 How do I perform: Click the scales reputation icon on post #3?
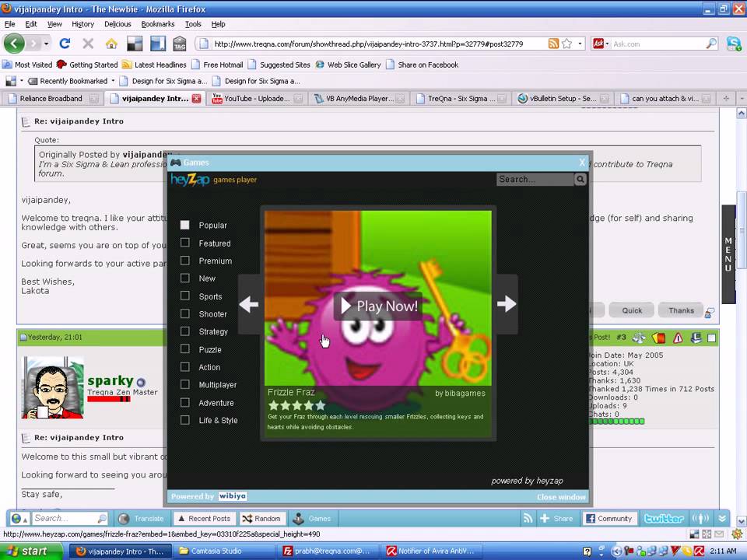(639, 338)
